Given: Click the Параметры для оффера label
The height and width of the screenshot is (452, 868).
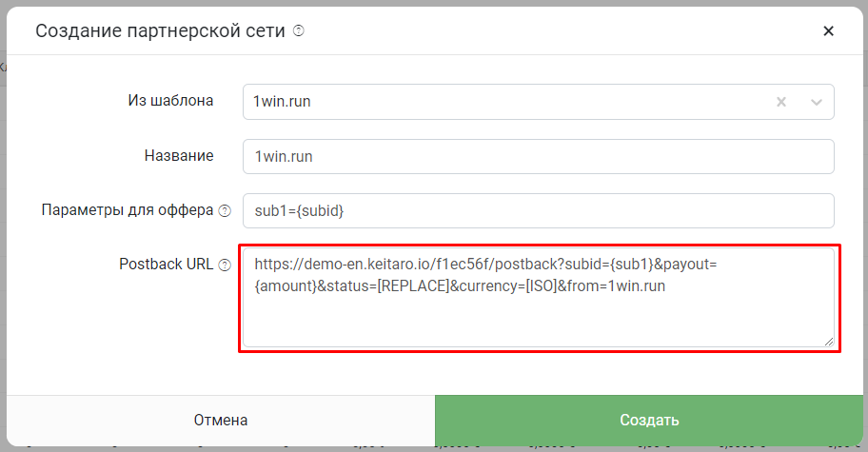Looking at the screenshot, I should (x=128, y=210).
